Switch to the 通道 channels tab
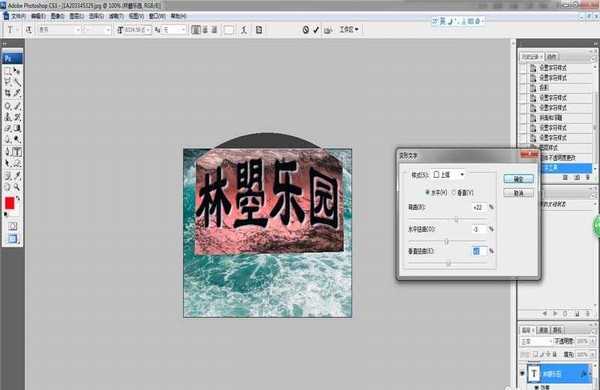 tap(544, 330)
